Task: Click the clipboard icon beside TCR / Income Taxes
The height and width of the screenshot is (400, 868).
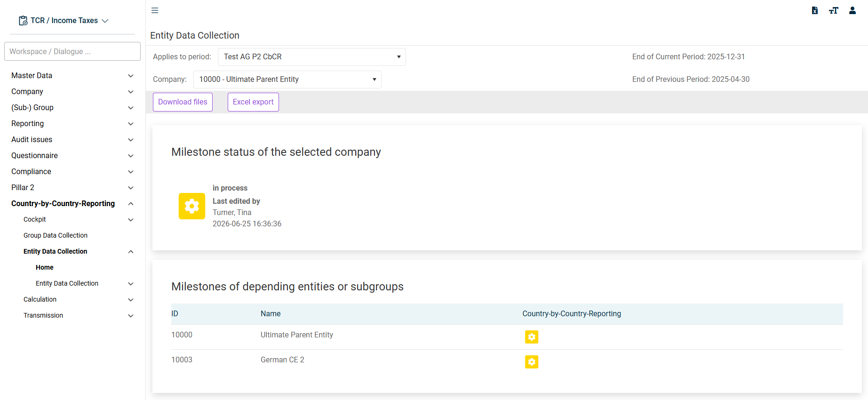Action: click(x=23, y=21)
